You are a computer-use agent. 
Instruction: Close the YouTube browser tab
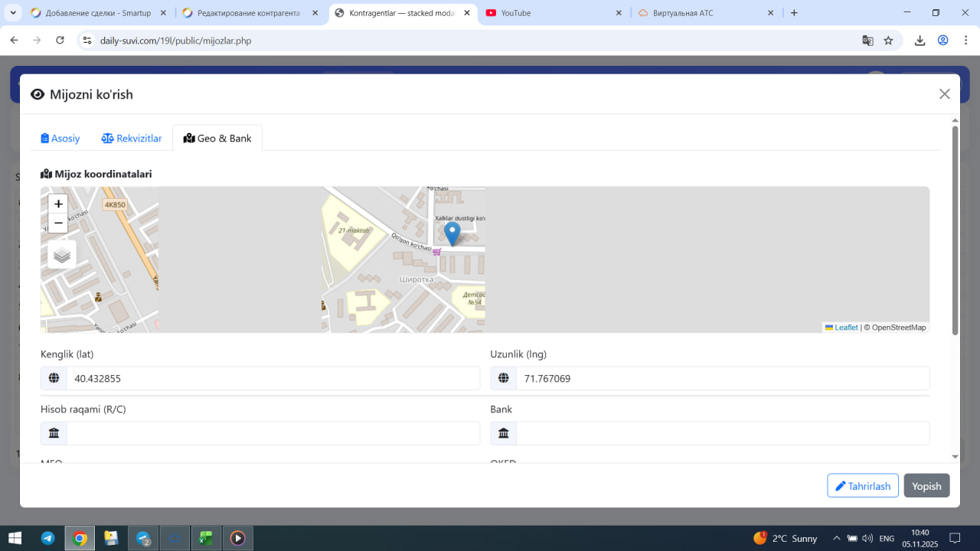(x=619, y=13)
